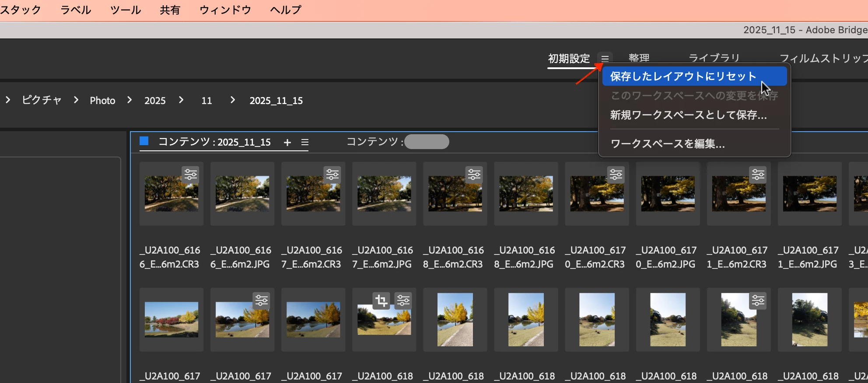868x383 pixels.
Task: Expand chevron between 2025 and 11
Action: click(181, 100)
